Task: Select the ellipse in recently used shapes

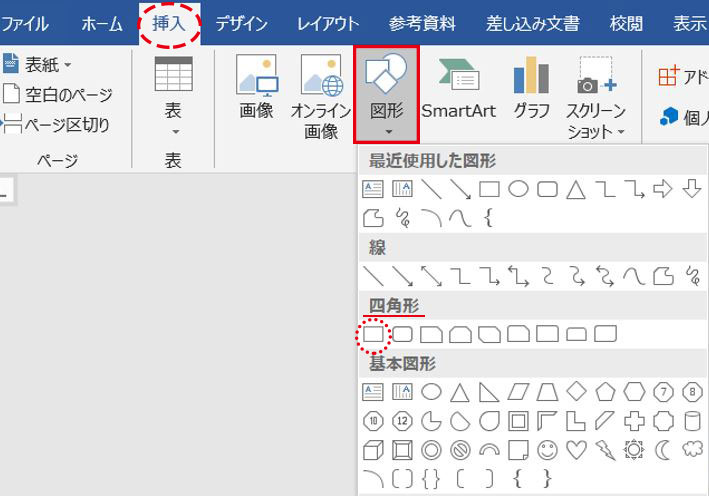Action: click(518, 189)
